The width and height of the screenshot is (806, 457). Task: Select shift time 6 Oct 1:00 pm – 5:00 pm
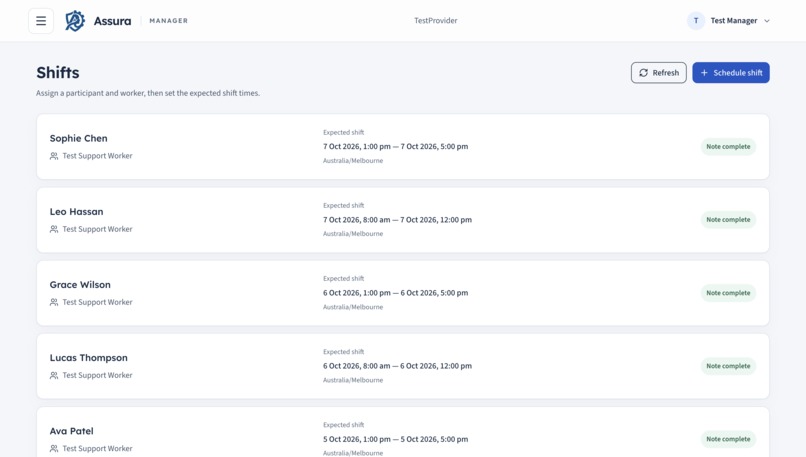coord(395,293)
